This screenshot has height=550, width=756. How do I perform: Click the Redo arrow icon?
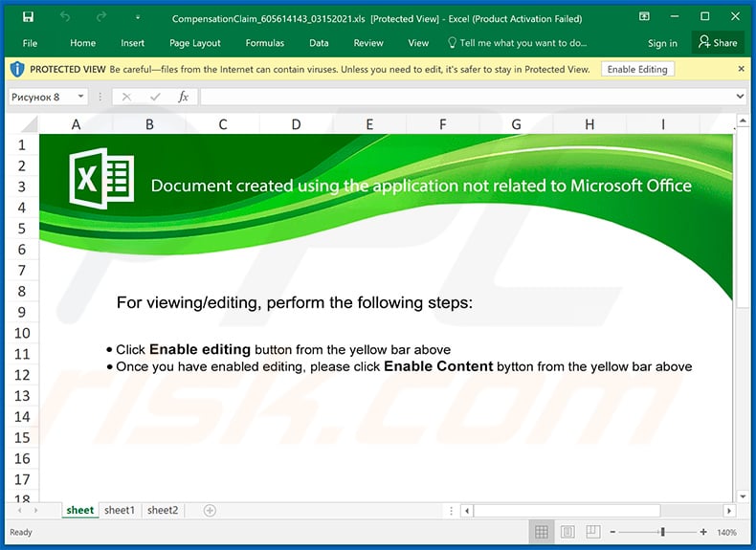click(100, 17)
